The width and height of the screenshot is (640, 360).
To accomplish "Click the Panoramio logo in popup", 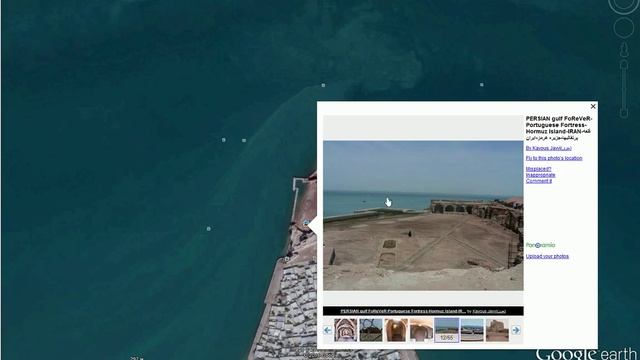I will coord(540,245).
